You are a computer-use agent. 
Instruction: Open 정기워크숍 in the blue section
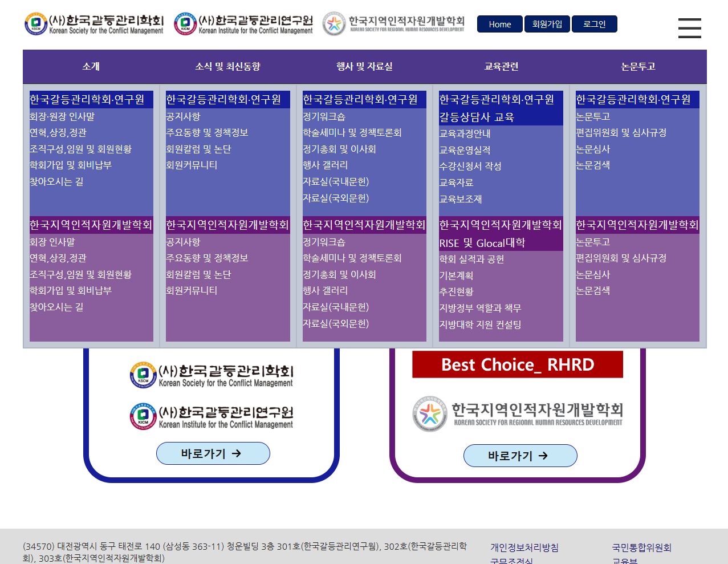[324, 116]
